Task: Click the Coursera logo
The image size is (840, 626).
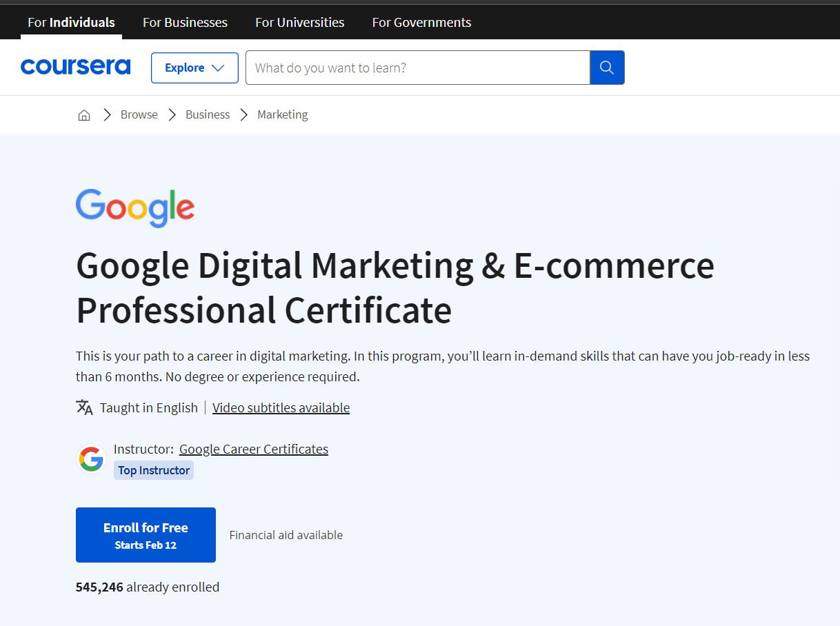Action: [x=75, y=67]
